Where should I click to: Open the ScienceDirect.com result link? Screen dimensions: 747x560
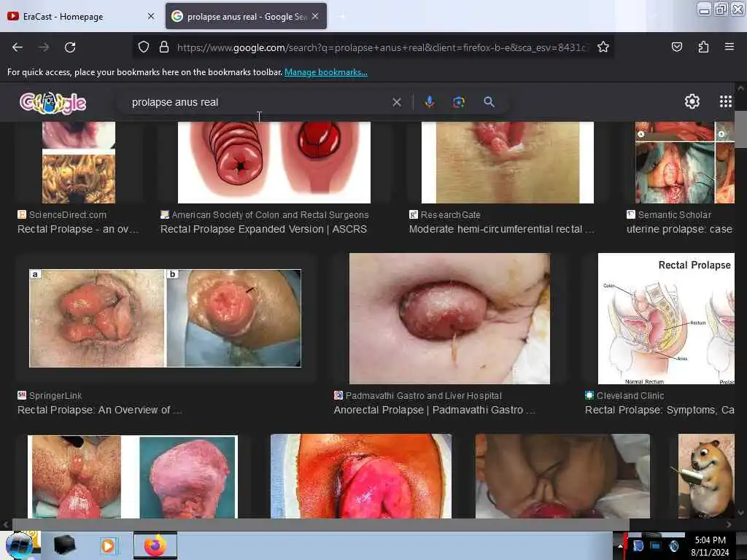pos(67,215)
